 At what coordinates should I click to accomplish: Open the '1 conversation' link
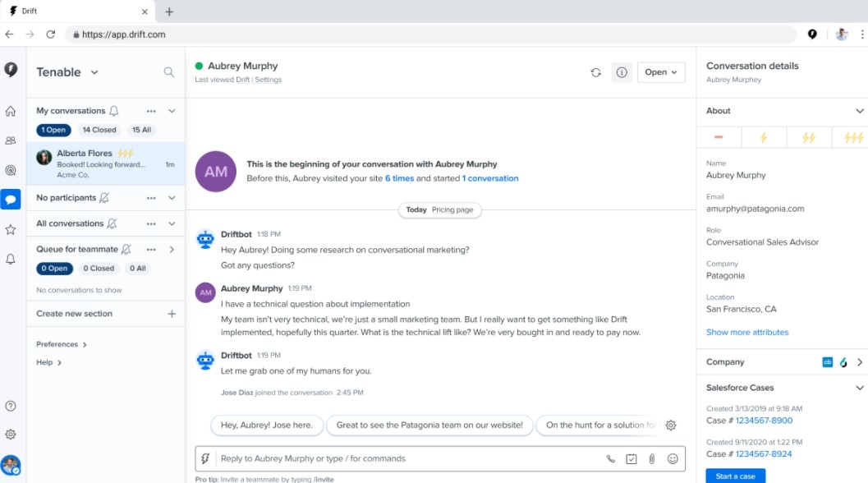[x=490, y=178]
